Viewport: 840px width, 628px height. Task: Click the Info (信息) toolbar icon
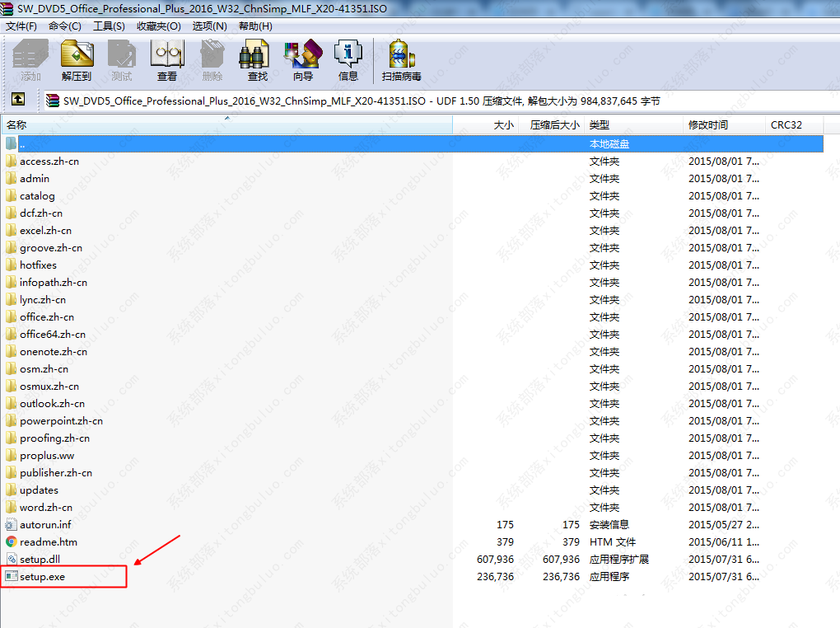click(x=348, y=54)
